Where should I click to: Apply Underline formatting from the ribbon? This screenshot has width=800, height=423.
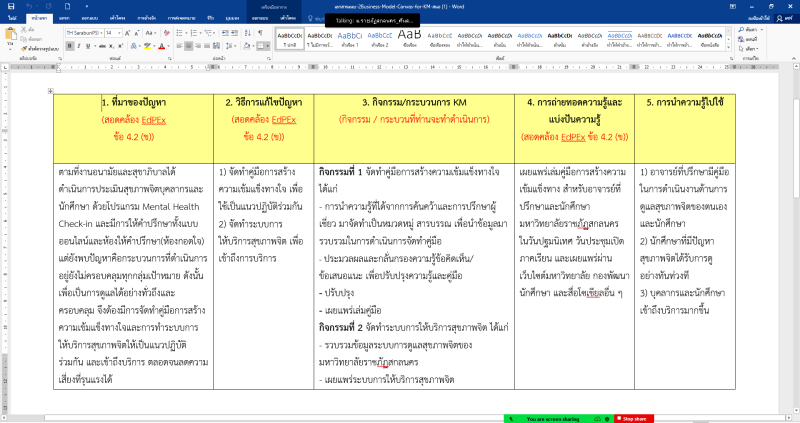pyautogui.click(x=89, y=46)
